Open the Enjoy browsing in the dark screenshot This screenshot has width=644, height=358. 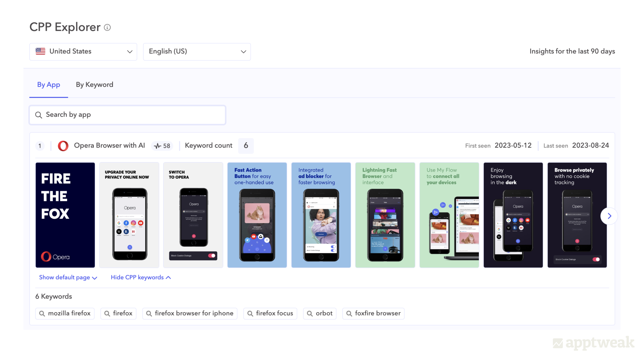point(513,215)
